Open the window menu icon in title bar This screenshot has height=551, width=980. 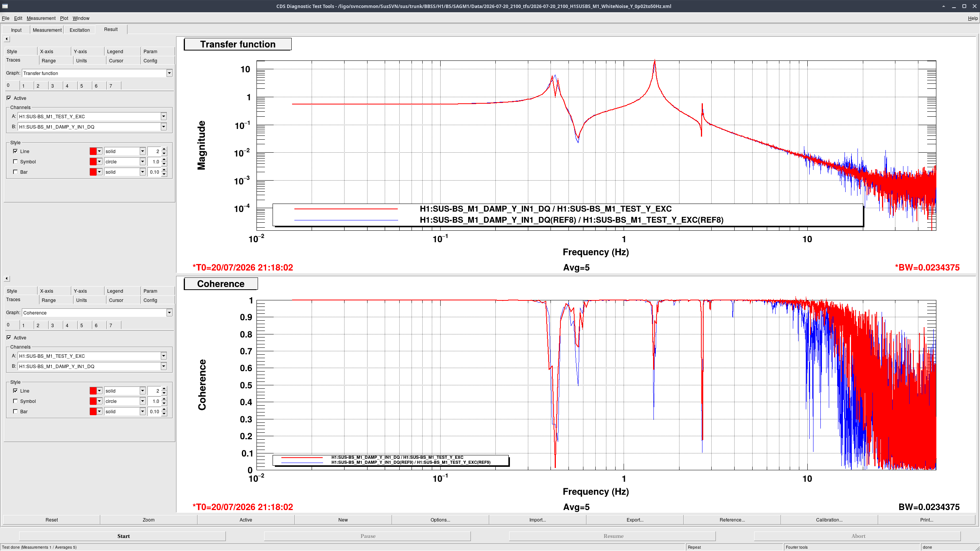pos(5,6)
